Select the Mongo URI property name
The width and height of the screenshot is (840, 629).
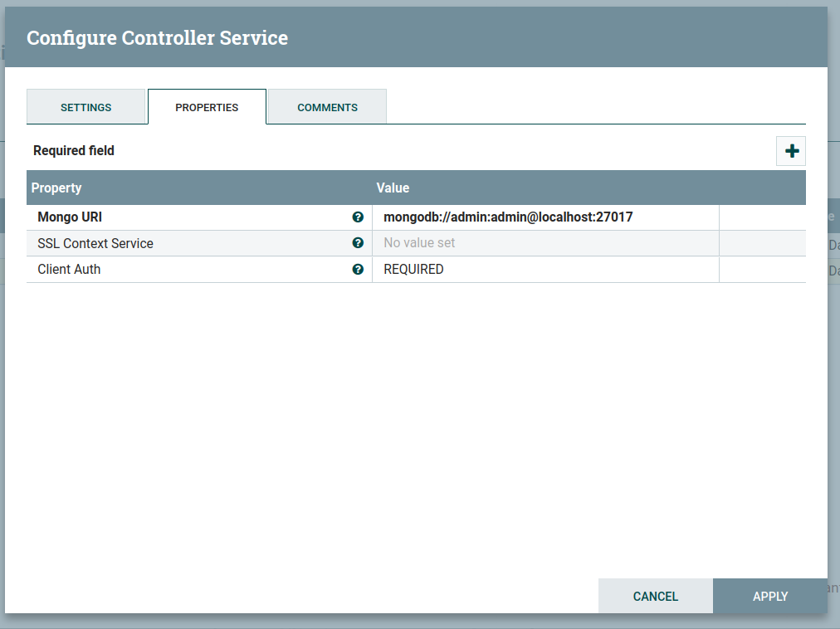(70, 217)
